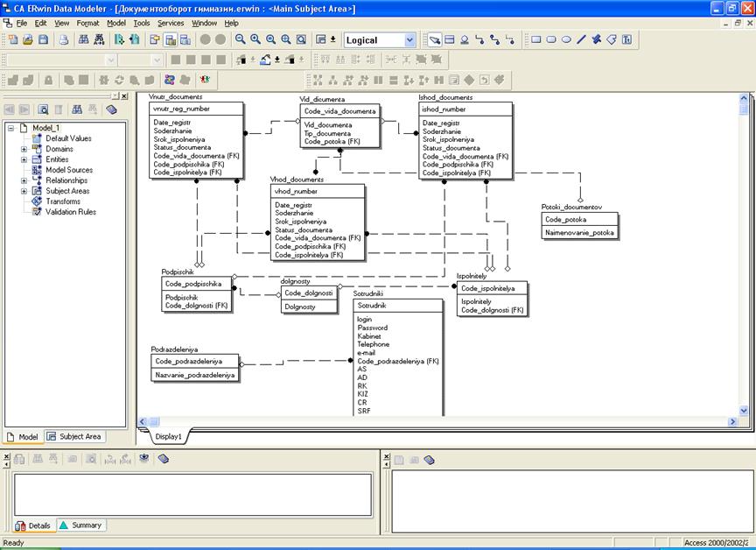Open the Model menu
Viewport: 756px width, 550px height.
point(116,23)
